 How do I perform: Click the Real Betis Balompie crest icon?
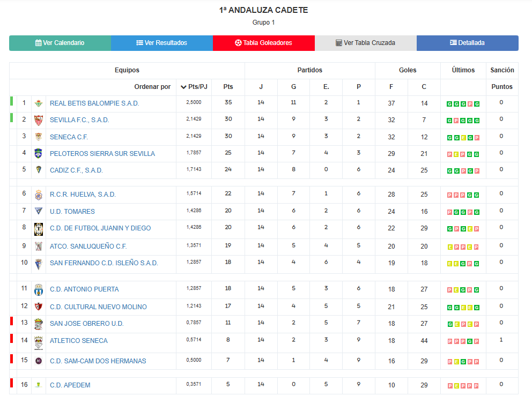pyautogui.click(x=39, y=103)
